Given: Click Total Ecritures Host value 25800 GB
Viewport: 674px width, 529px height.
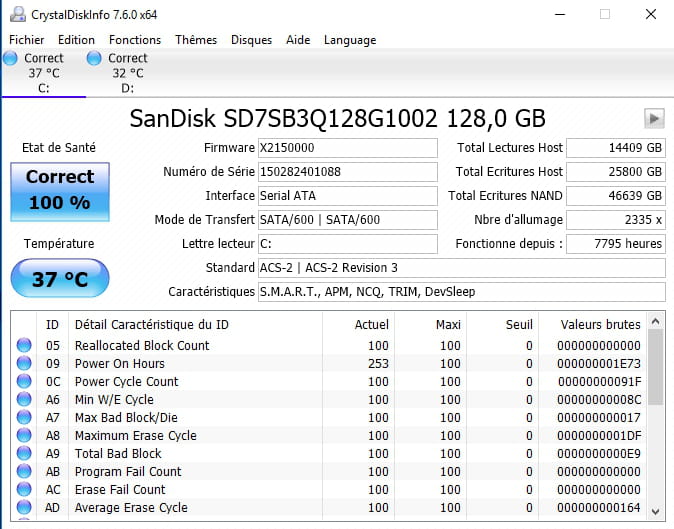Looking at the screenshot, I should click(x=616, y=172).
